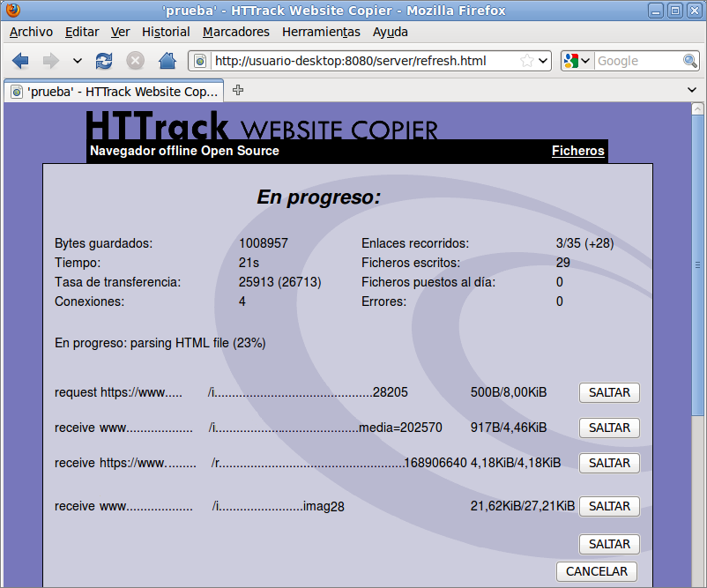Click SALTAR for the media=202570 row
Screen dimensions: 707x588
609,428
